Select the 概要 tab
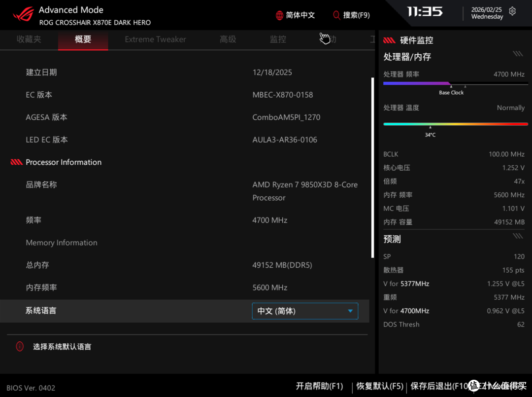Viewport: 532px width, 397px height. pyautogui.click(x=83, y=39)
